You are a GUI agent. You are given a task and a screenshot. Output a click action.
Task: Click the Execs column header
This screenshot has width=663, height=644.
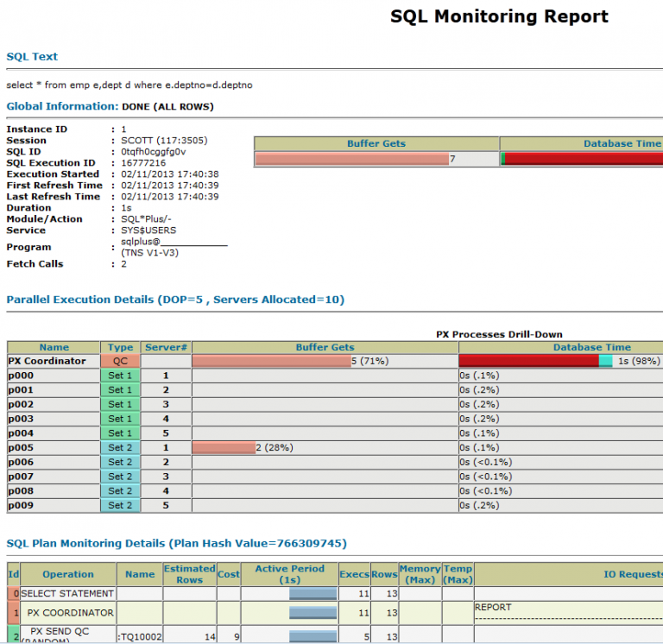click(x=354, y=574)
